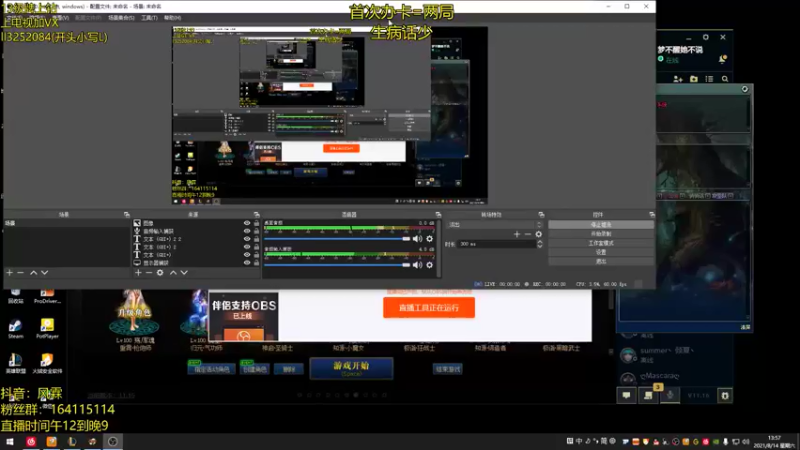Image resolution: width=800 pixels, height=450 pixels.
Task: Open the 工具(T) menu
Action: pyautogui.click(x=149, y=18)
